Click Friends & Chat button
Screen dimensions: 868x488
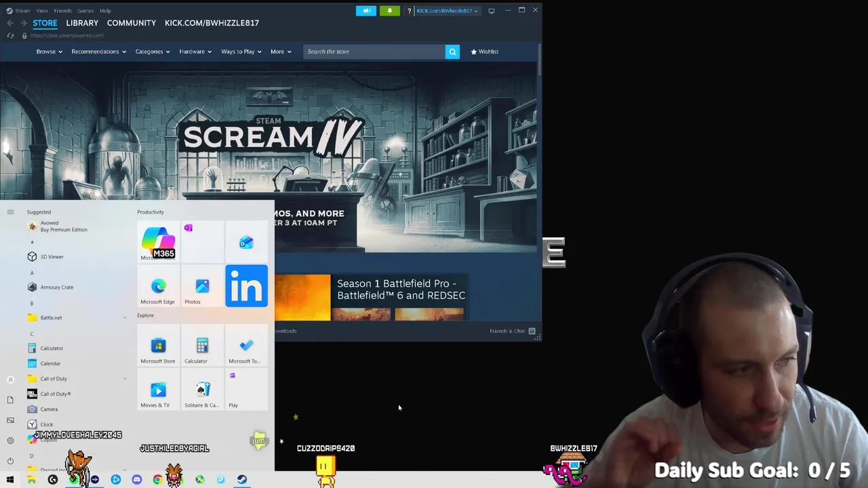(x=507, y=331)
